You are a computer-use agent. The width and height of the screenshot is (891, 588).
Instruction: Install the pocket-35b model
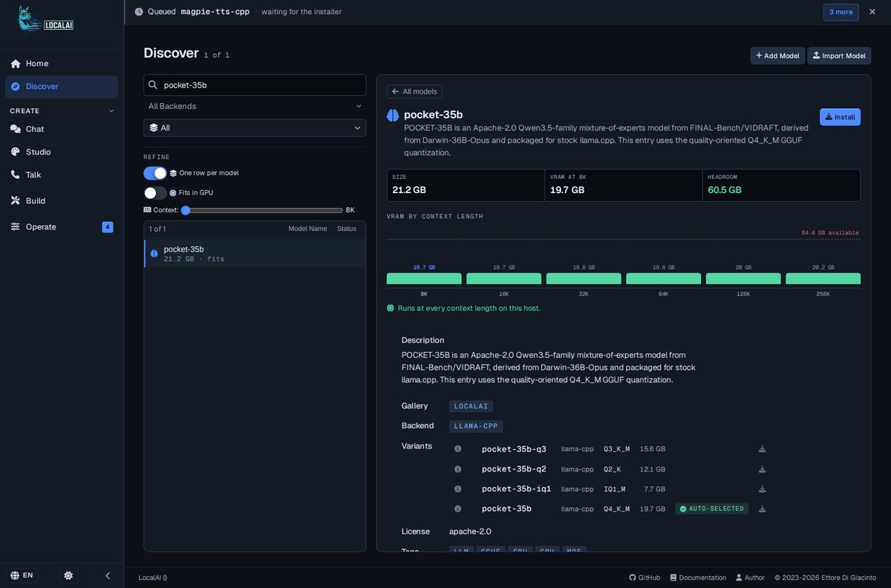pyautogui.click(x=840, y=117)
